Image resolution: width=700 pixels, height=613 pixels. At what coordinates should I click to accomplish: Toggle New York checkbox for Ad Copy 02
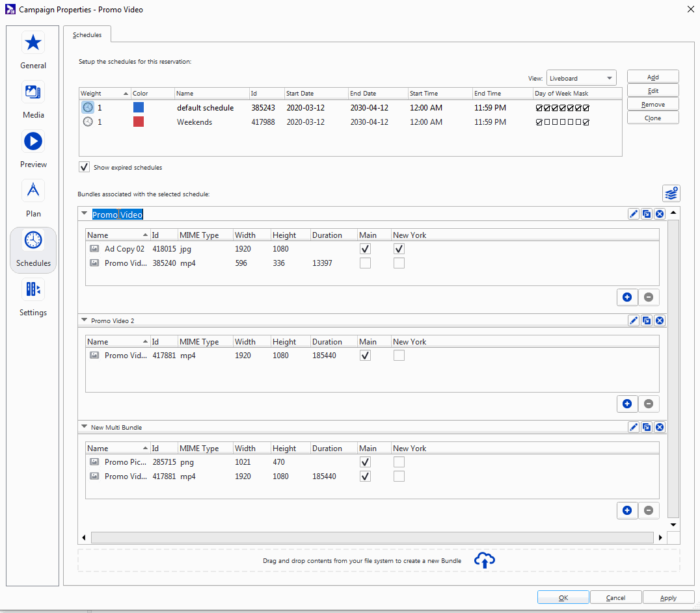pos(399,249)
